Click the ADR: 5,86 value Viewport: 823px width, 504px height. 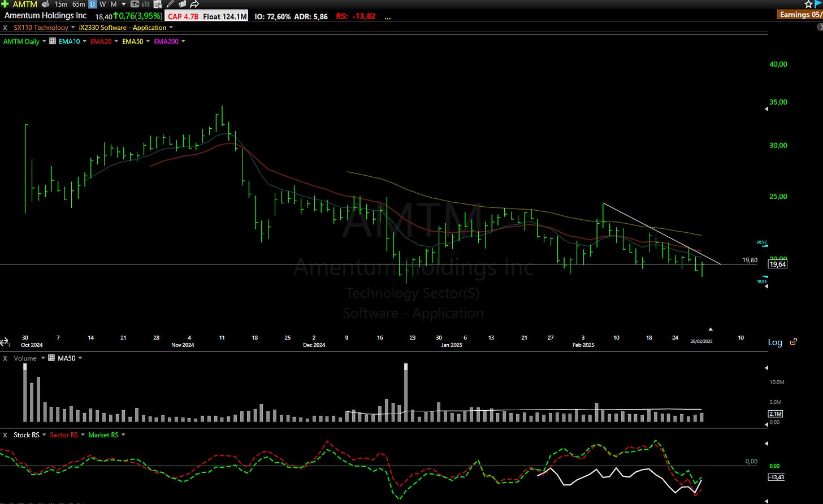click(310, 16)
